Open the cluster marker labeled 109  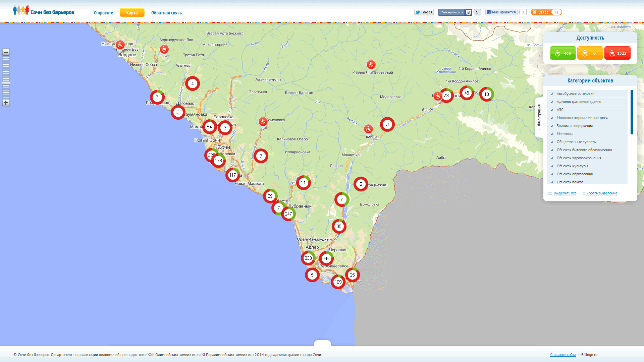[338, 282]
